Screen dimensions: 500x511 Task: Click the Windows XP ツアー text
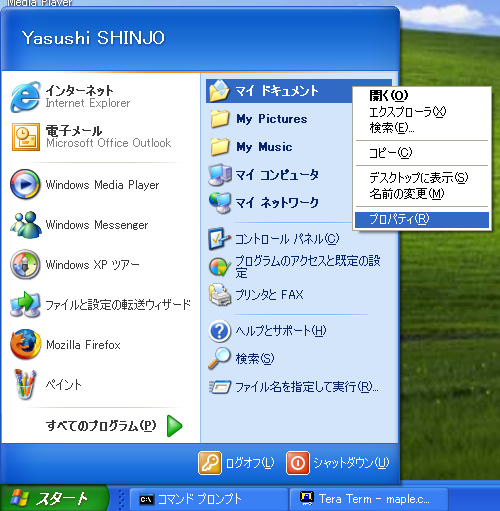[x=92, y=265]
